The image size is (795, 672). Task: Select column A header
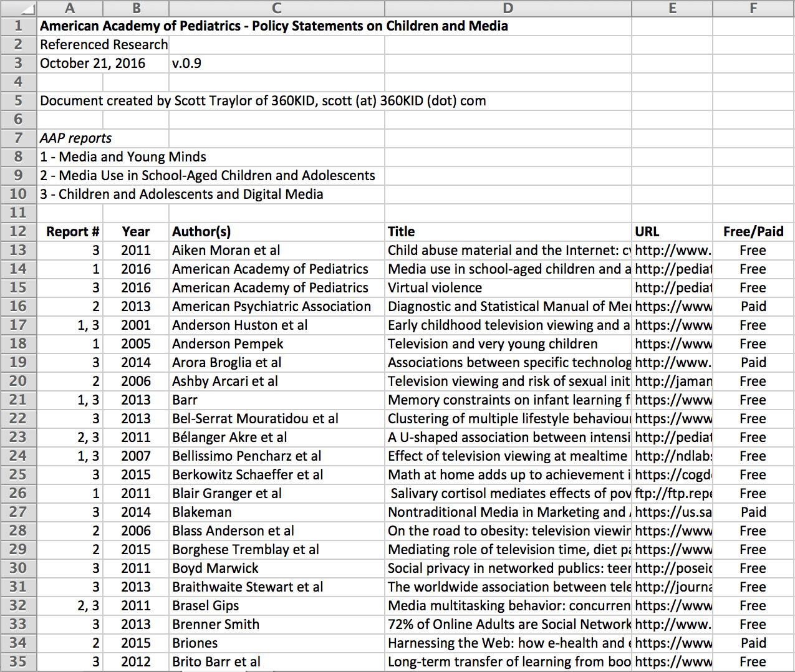[x=70, y=8]
